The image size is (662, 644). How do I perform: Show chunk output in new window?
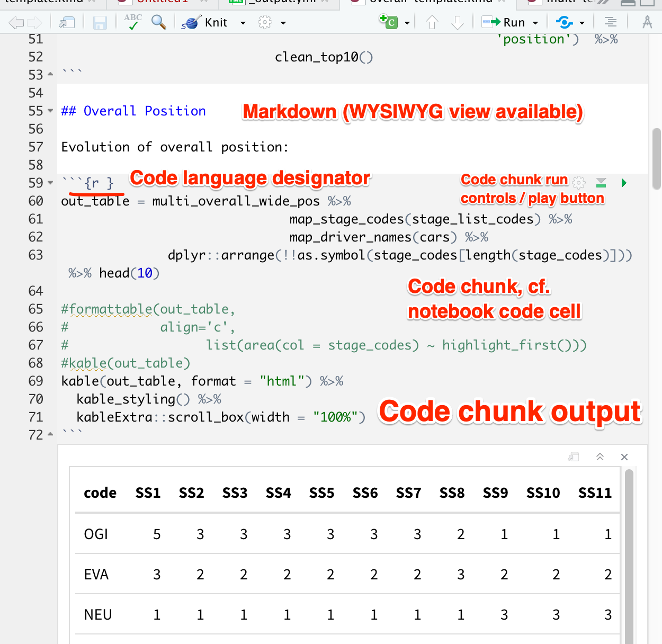tap(574, 457)
